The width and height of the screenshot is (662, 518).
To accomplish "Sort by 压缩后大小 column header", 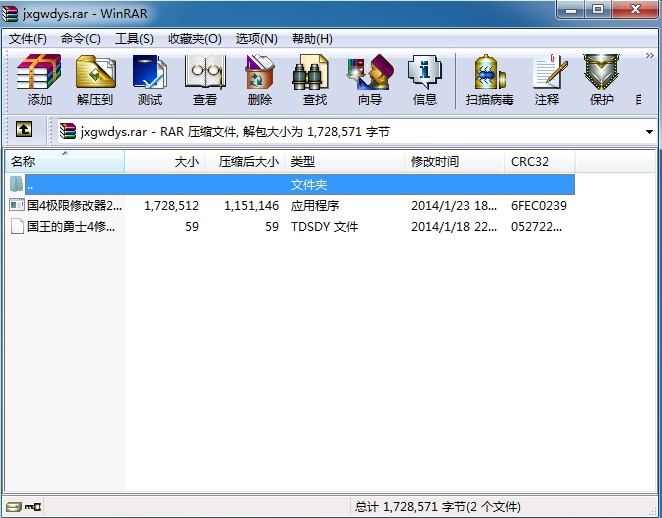I will (x=245, y=161).
